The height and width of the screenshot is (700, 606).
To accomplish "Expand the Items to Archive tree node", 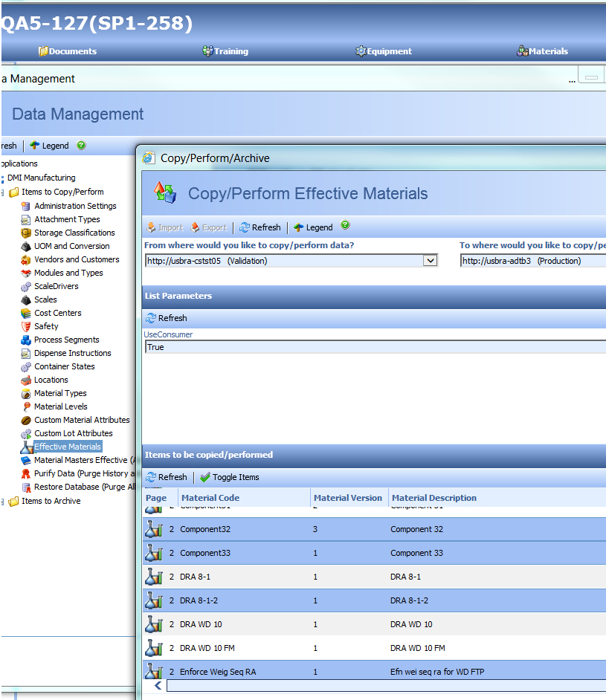I will pyautogui.click(x=3, y=502).
